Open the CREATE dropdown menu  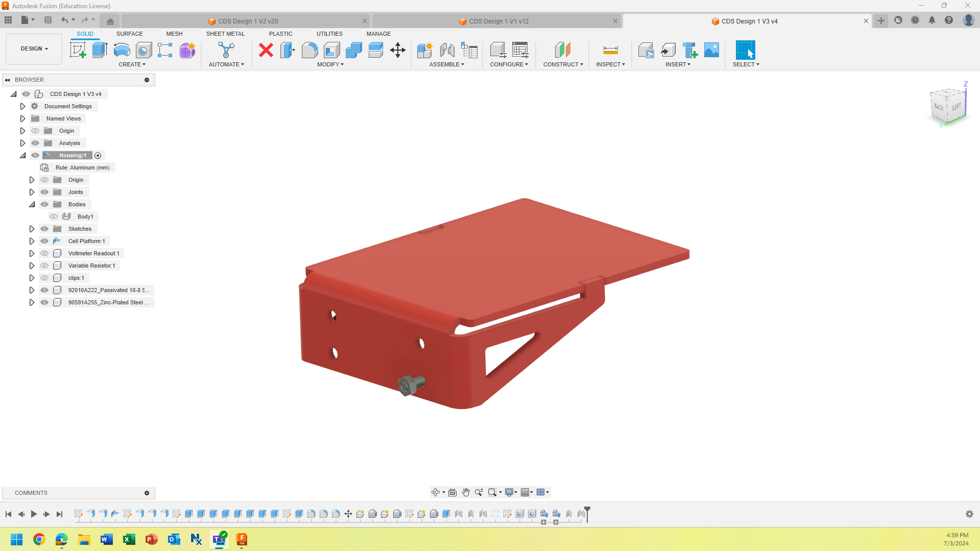[x=132, y=64]
